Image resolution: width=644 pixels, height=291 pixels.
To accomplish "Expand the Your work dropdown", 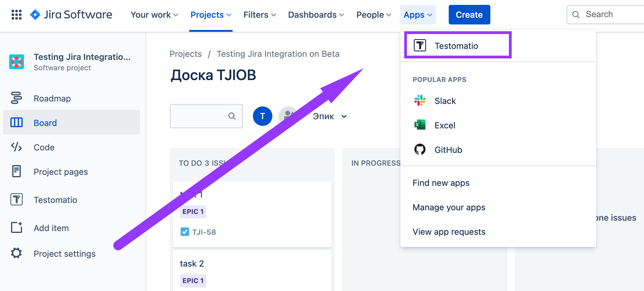I will 154,15.
